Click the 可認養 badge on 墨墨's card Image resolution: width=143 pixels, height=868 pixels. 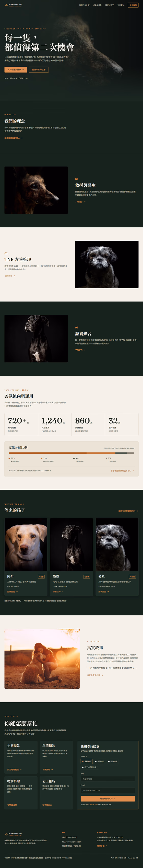pyautogui.click(x=87, y=576)
